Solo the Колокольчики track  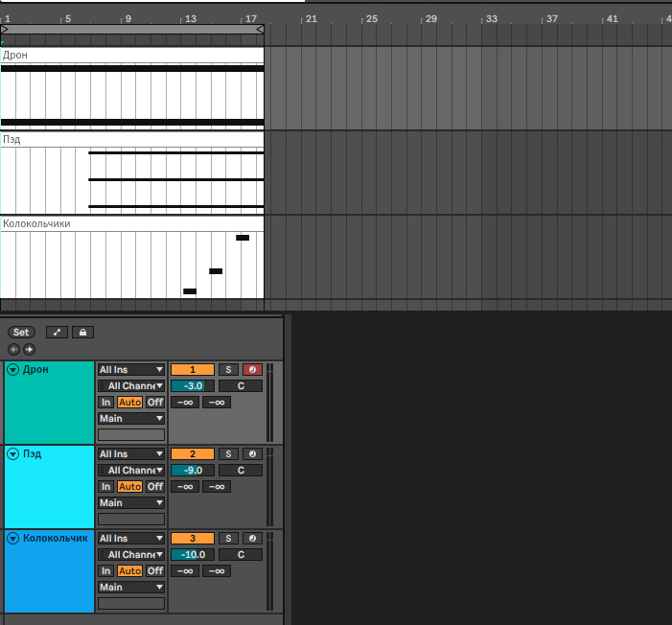pyautogui.click(x=228, y=539)
